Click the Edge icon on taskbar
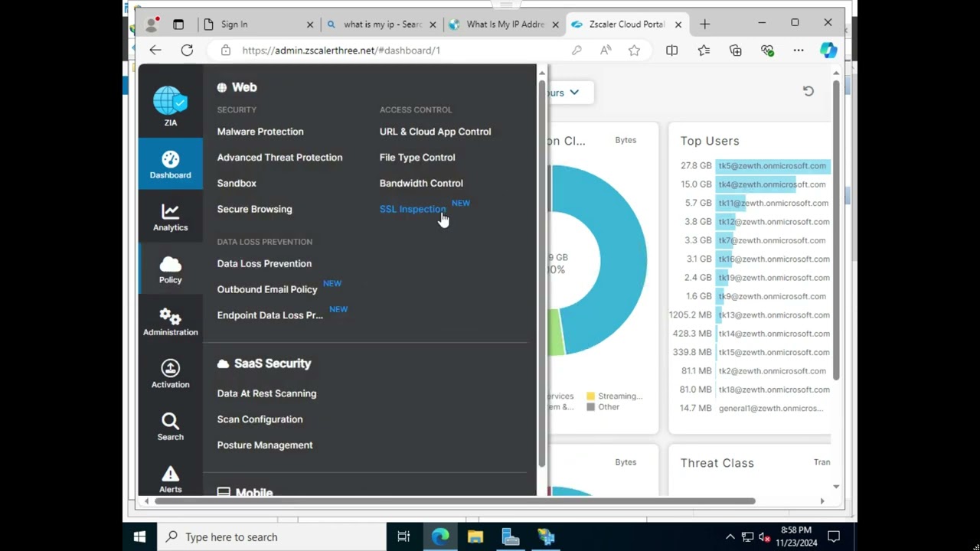The image size is (980, 551). 440,536
